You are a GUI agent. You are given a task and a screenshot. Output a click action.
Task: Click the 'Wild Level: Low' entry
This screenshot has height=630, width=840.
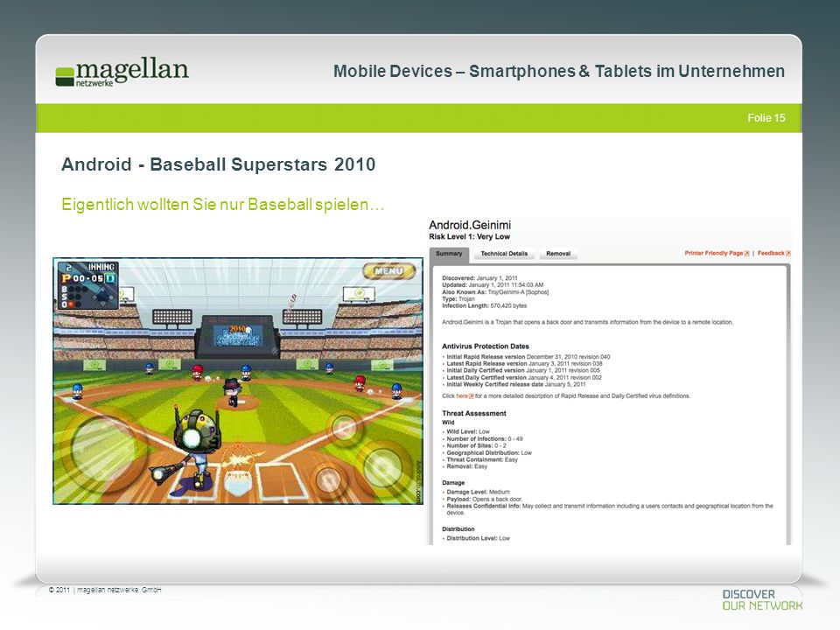pyautogui.click(x=467, y=431)
